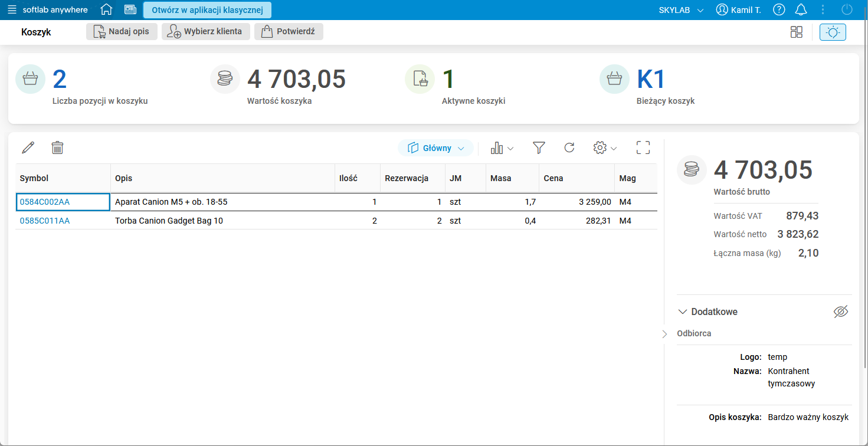Open the Kamil T. user account menu
This screenshot has width=868, height=446.
pos(738,10)
